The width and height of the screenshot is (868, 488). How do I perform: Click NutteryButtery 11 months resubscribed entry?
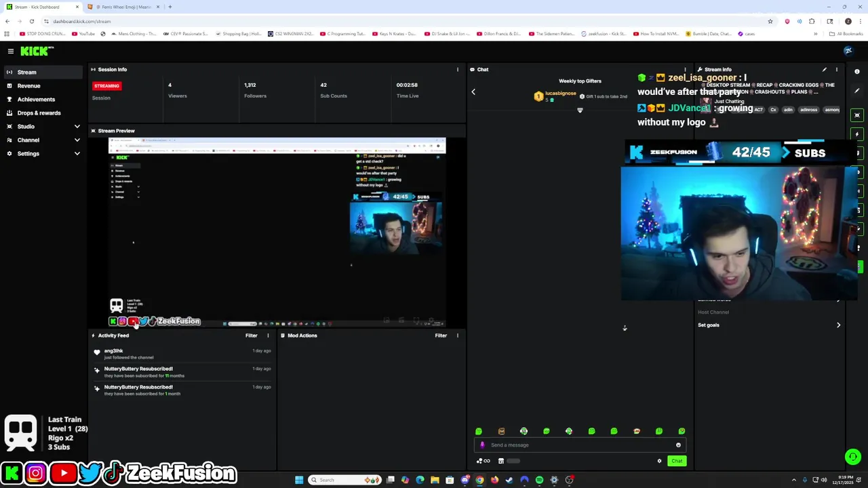point(183,372)
